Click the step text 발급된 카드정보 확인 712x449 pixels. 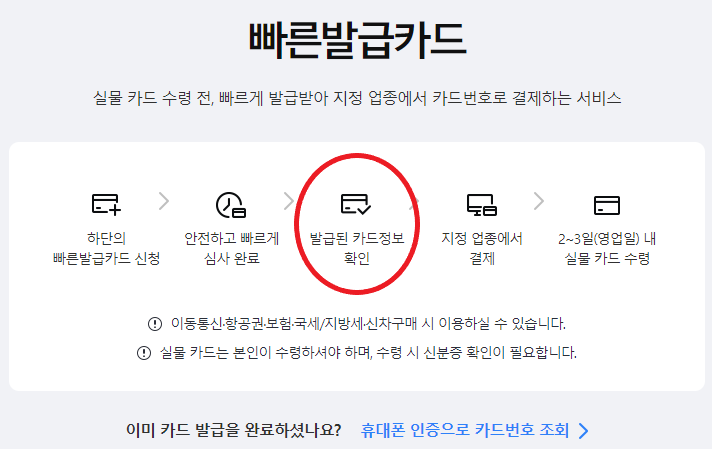[x=356, y=248]
